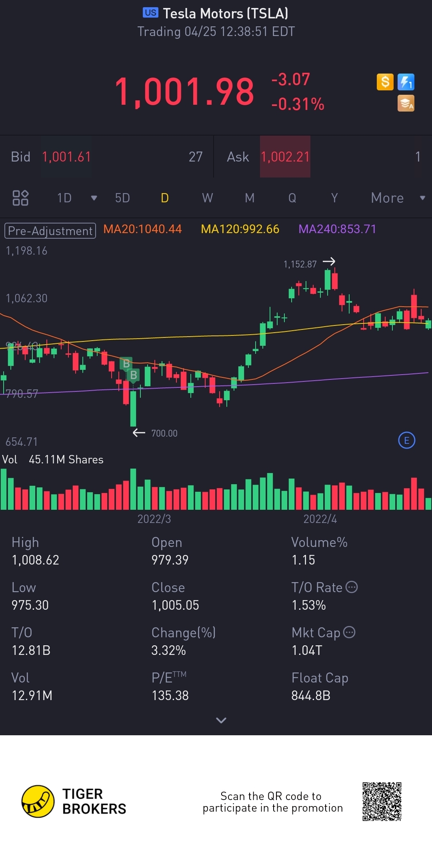432x868 pixels.
Task: Tap the Bid size 27
Action: (x=196, y=157)
